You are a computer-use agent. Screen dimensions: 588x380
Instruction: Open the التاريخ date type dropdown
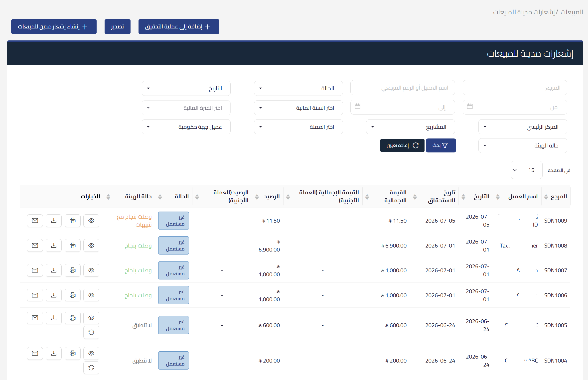(186, 88)
